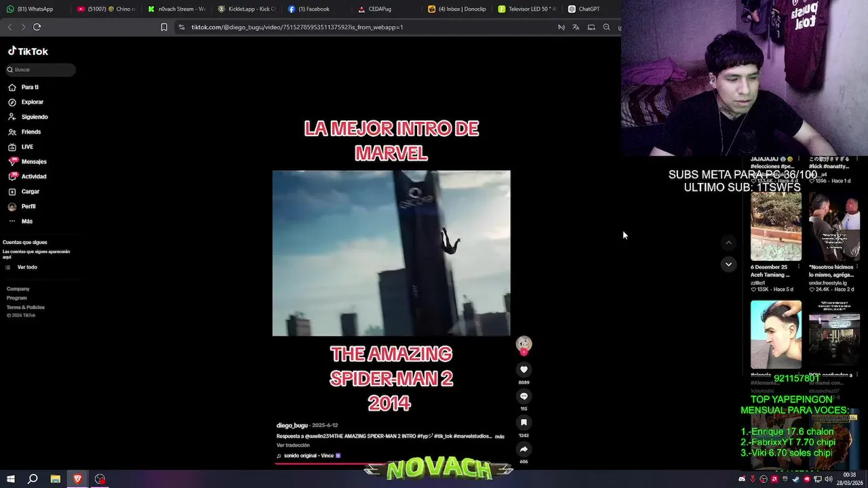Switch to Televisor LED 50 tab

tap(526, 9)
